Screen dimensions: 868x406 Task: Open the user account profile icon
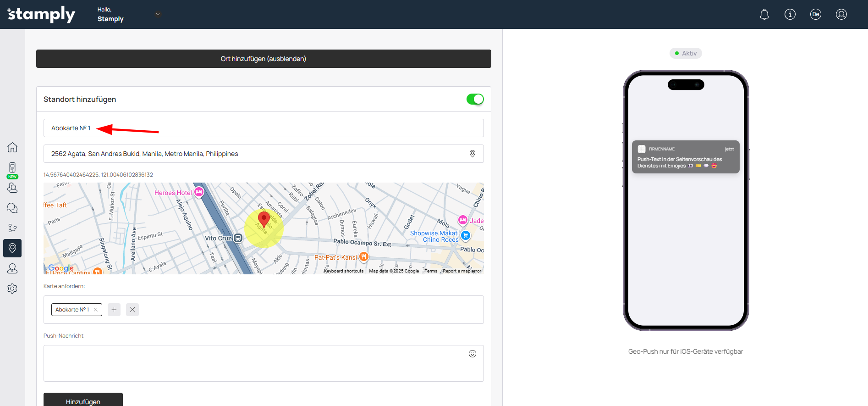(x=841, y=14)
